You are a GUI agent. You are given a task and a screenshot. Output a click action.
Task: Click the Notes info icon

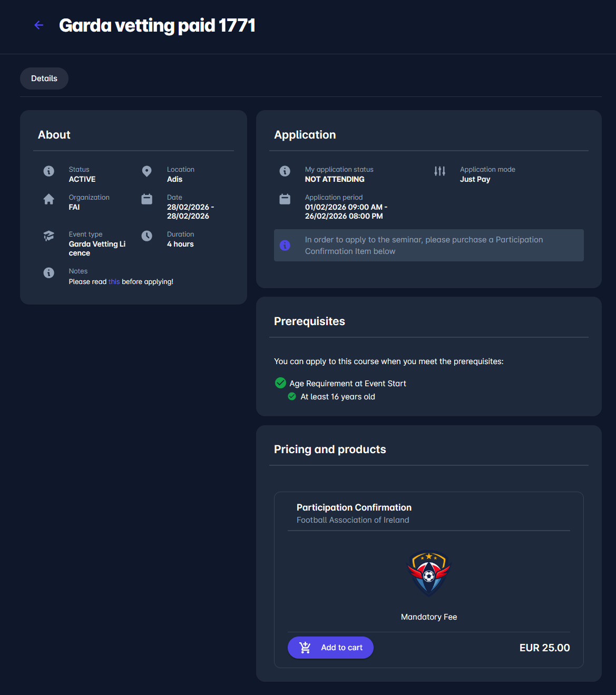48,273
